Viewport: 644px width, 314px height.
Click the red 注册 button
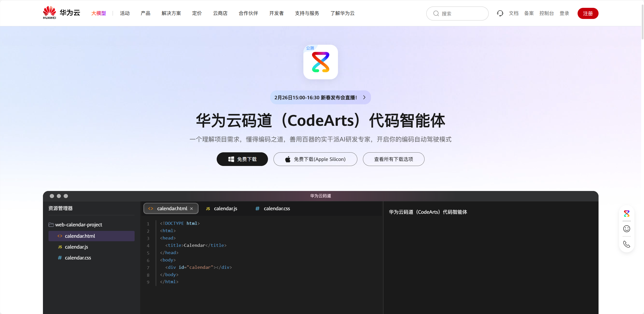coord(588,13)
